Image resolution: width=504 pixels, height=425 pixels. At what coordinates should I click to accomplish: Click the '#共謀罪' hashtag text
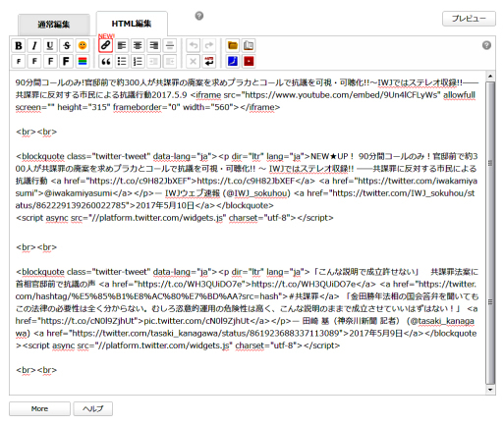pos(304,296)
